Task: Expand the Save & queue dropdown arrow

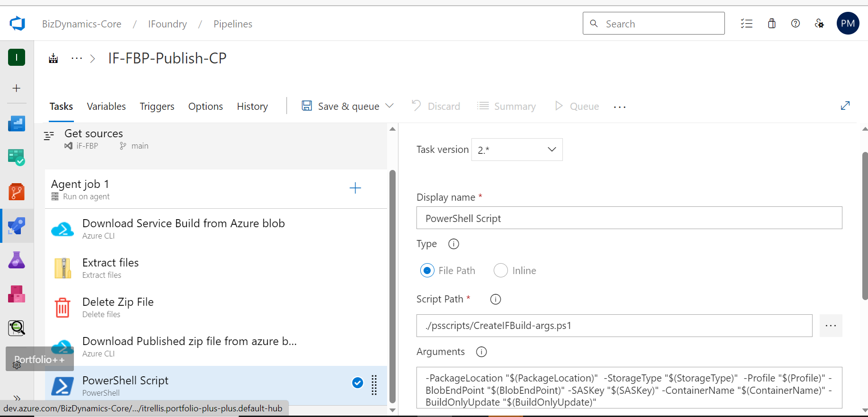Action: point(389,106)
